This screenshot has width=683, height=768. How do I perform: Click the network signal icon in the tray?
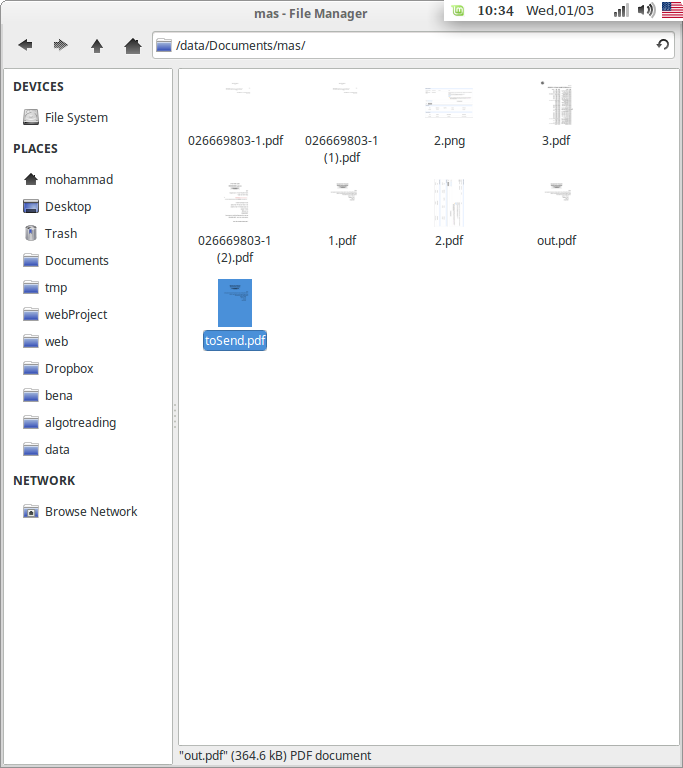pos(621,10)
